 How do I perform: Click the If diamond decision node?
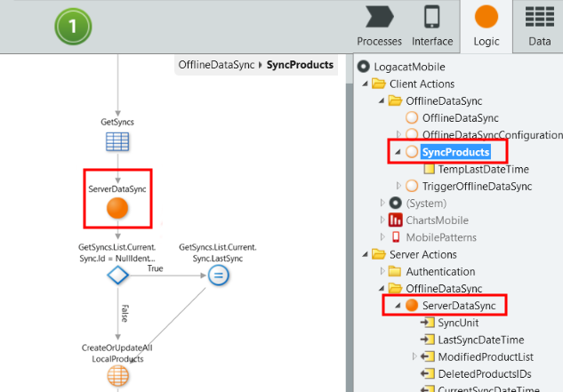[117, 275]
